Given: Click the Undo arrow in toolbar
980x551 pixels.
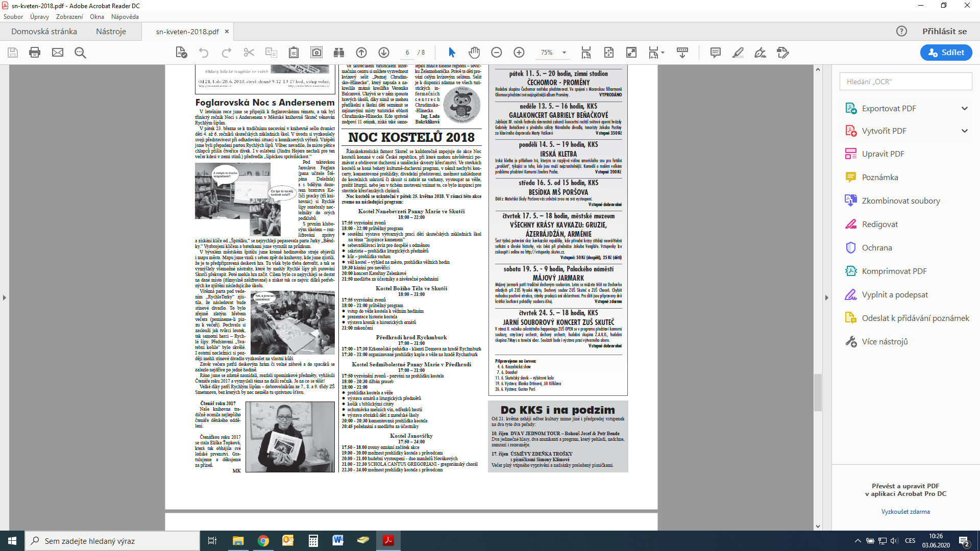Looking at the screenshot, I should pyautogui.click(x=204, y=53).
